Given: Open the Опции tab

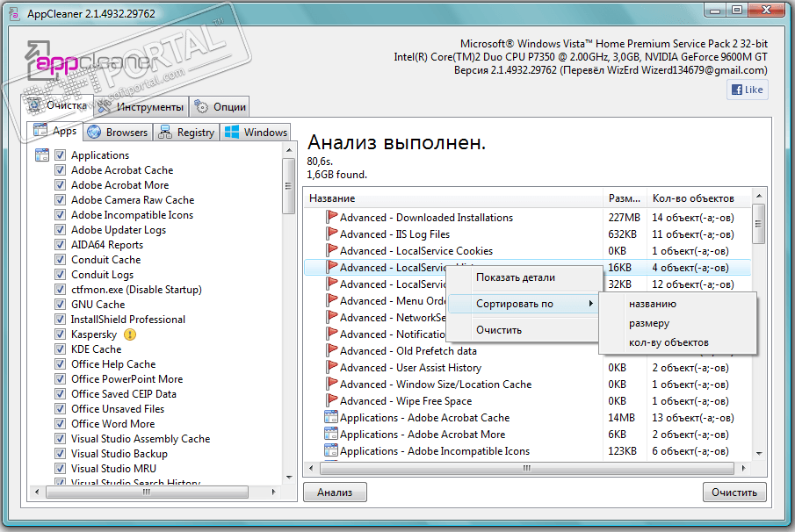Looking at the screenshot, I should coord(220,107).
